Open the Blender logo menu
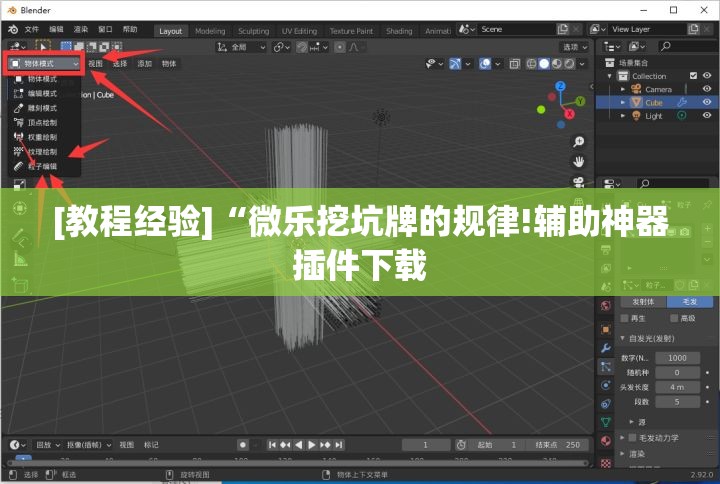 [x=13, y=29]
